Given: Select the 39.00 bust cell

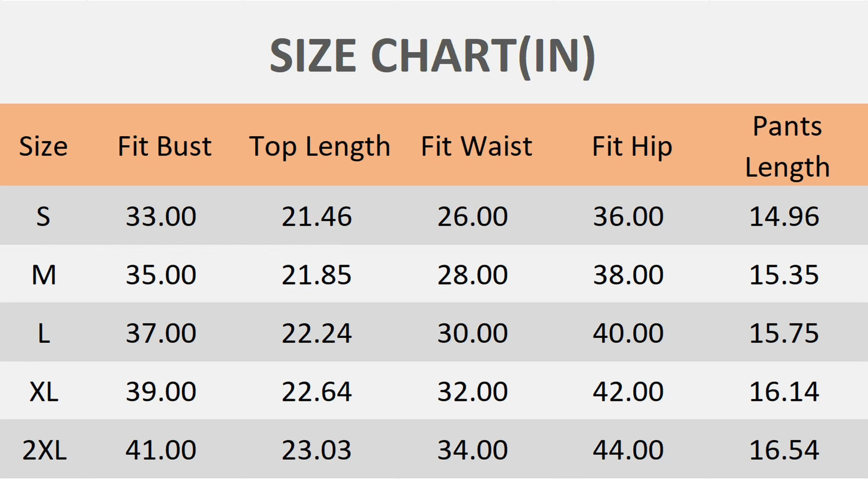Looking at the screenshot, I should [161, 392].
